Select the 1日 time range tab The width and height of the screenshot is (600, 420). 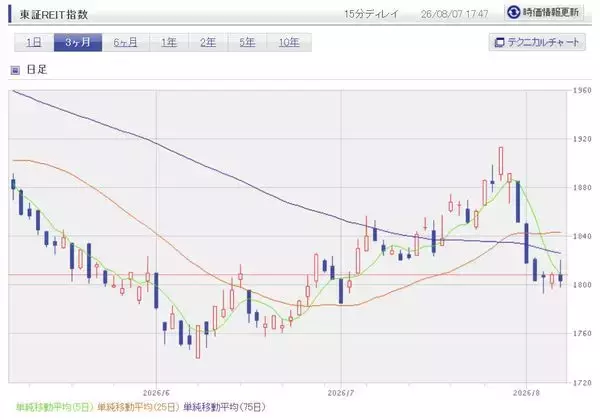(x=34, y=42)
